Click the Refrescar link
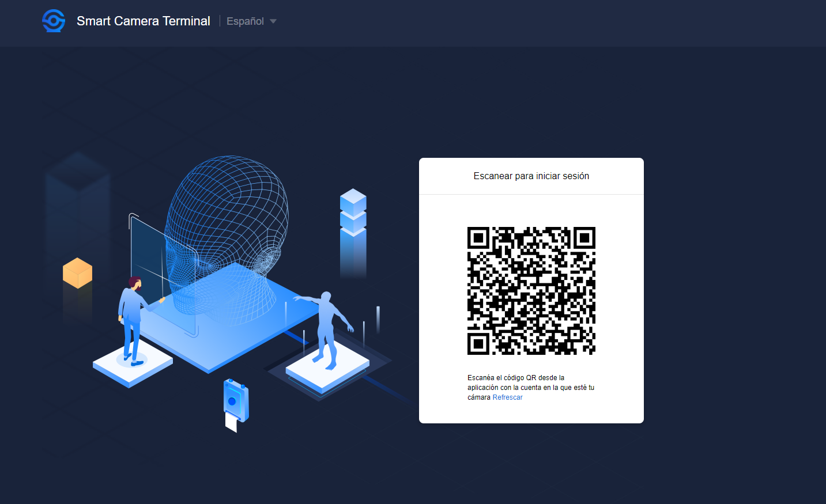Viewport: 826px width, 504px height. coord(507,397)
